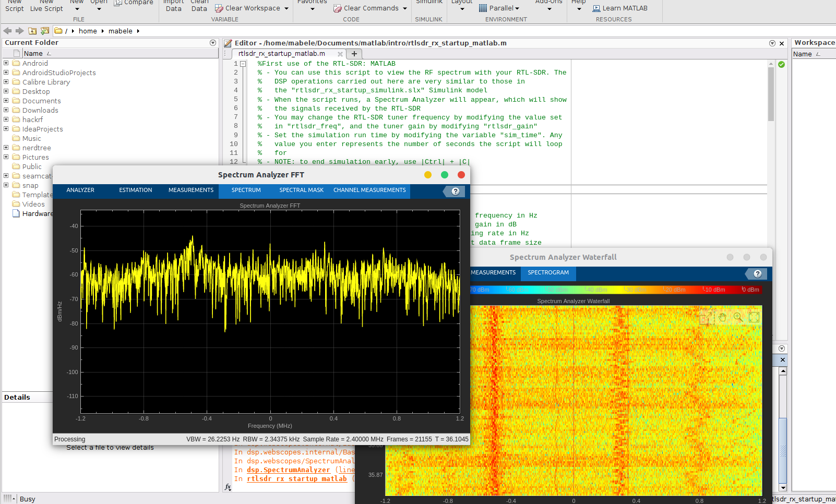
Task: Select the zoom-in tool on waterfall plot
Action: coord(738,317)
